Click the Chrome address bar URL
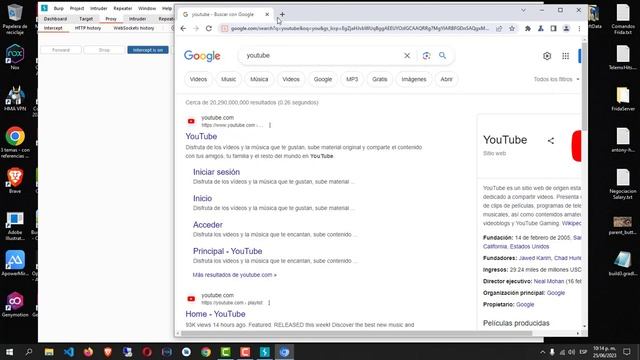The height and width of the screenshot is (360, 640). (359, 29)
